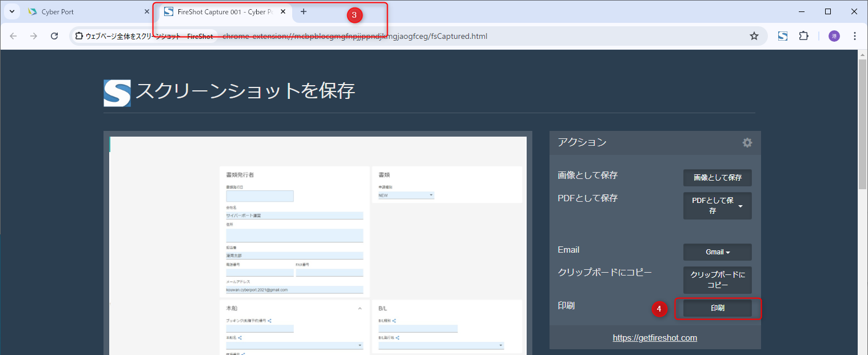This screenshot has width=868, height=355.
Task: Click the captured screenshot preview image
Action: [317, 246]
